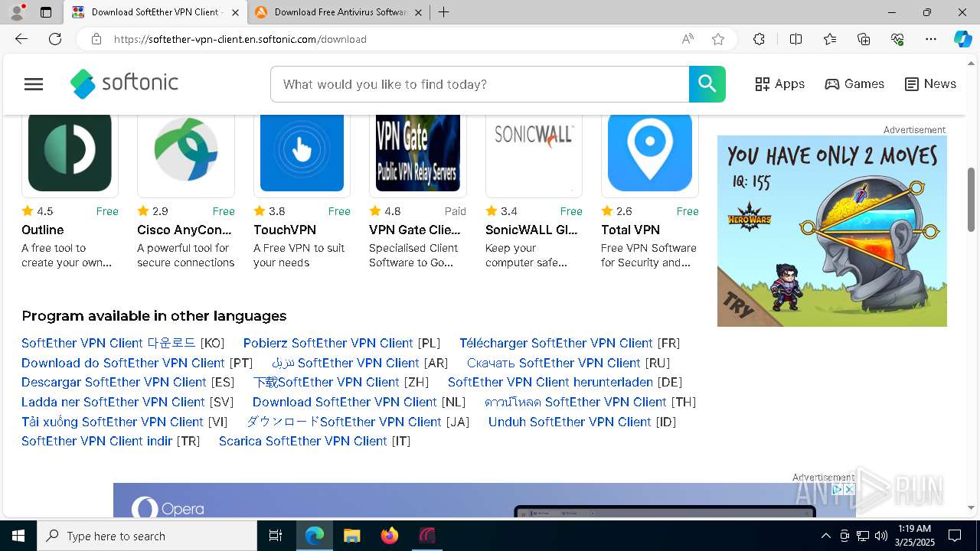Screen dimensions: 980x551
Task: Open Read aloud icon in address bar
Action: (688, 39)
